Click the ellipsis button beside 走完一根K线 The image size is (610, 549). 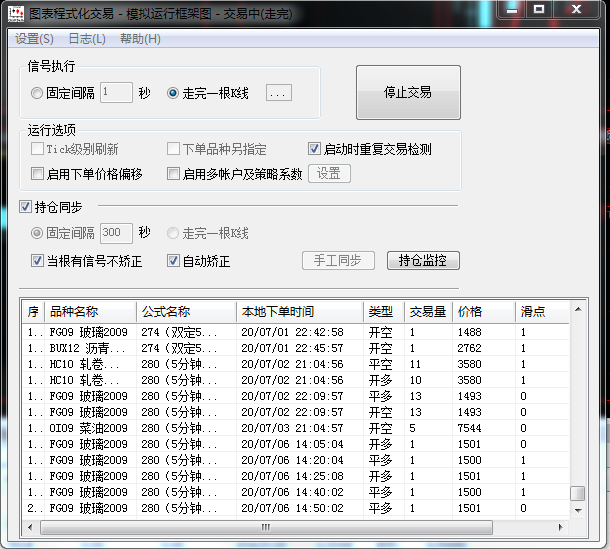click(278, 93)
